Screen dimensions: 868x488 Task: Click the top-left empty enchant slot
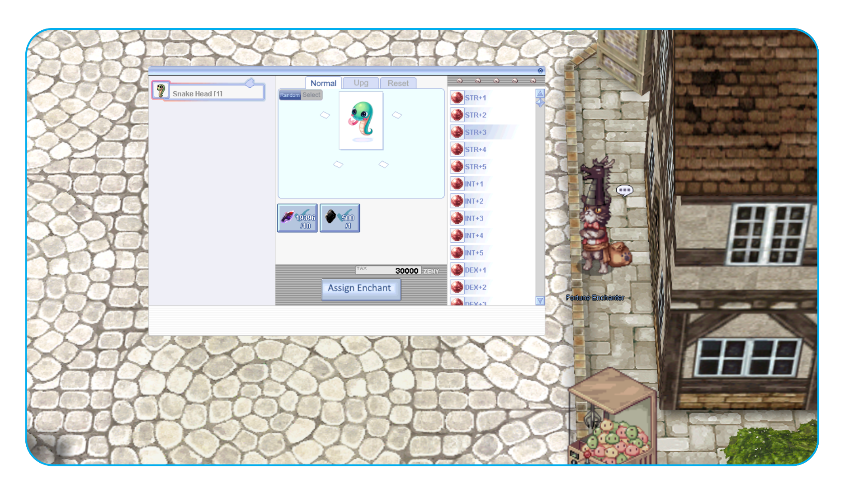325,115
